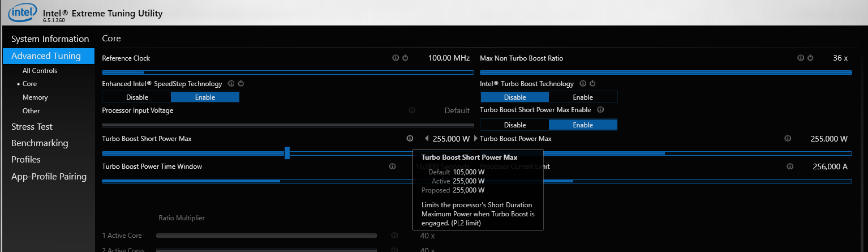
Task: Click the 36 x ratio value
Action: (x=840, y=58)
